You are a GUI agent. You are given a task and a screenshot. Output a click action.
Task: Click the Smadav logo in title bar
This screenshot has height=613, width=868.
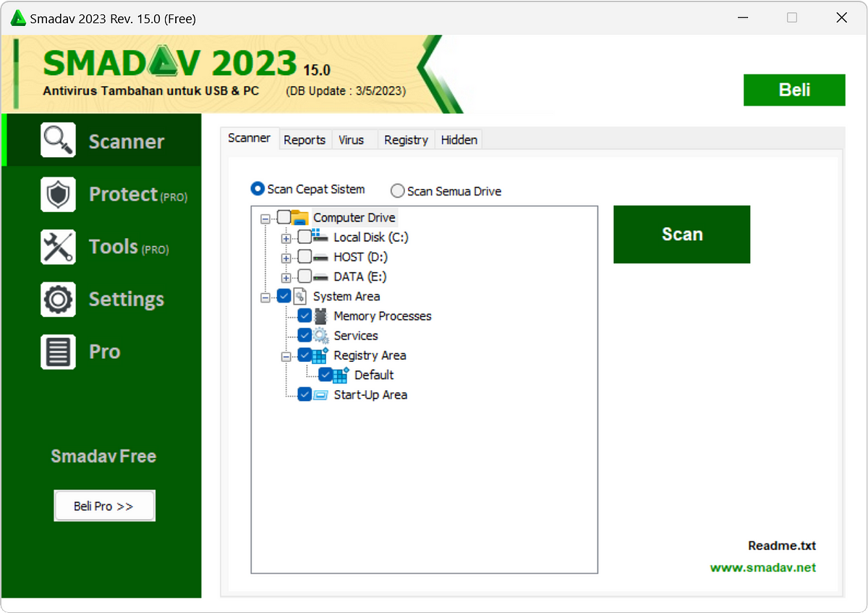pyautogui.click(x=18, y=18)
